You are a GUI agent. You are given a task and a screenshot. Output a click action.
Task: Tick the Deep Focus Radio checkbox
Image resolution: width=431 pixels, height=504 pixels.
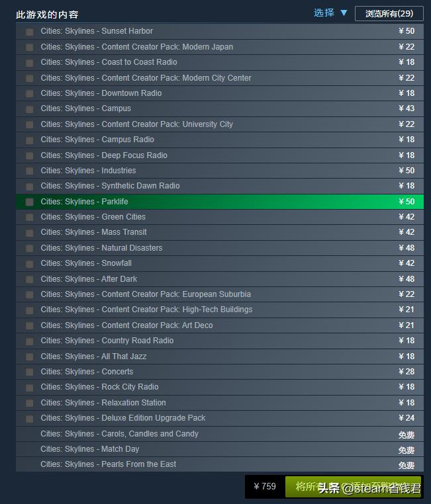(29, 156)
